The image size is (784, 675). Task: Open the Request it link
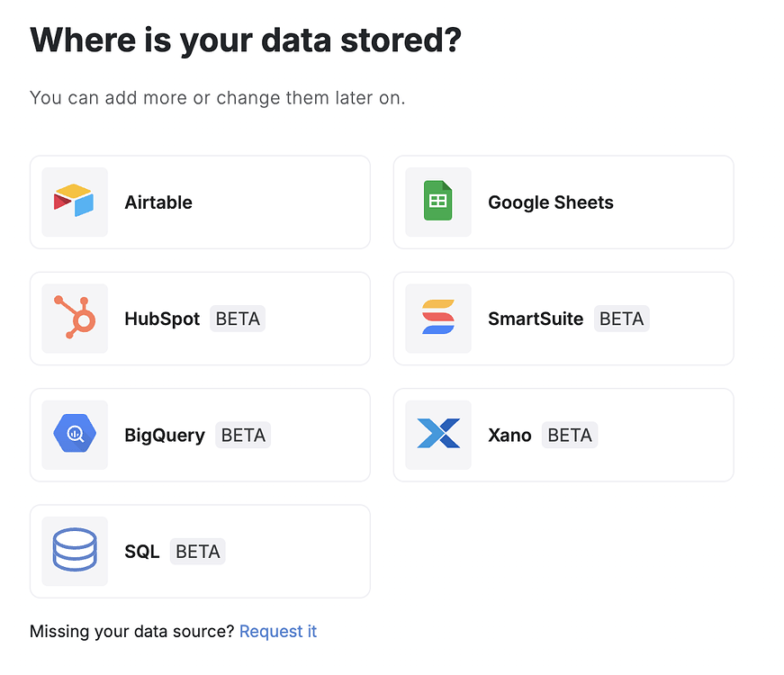(278, 632)
